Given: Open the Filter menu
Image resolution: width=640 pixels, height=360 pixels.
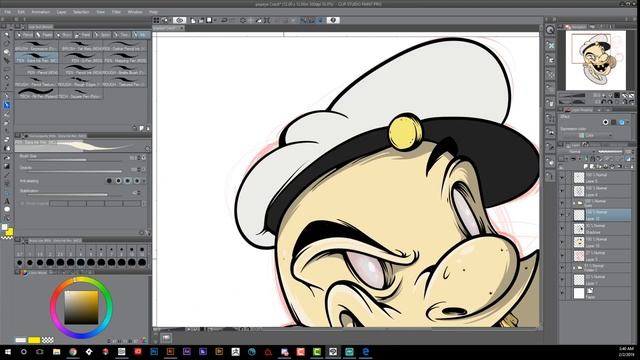Looking at the screenshot, I should (116, 12).
